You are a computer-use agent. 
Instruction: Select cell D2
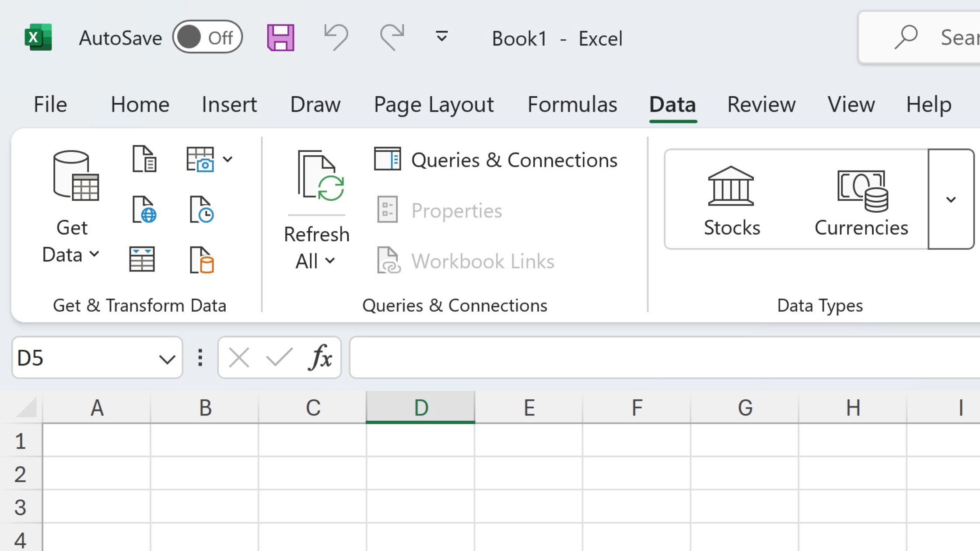pyautogui.click(x=420, y=474)
